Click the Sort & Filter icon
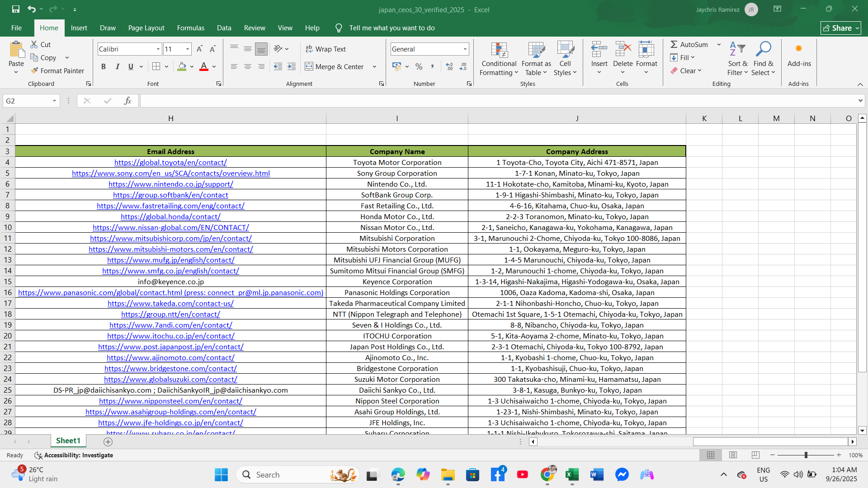 [x=737, y=49]
